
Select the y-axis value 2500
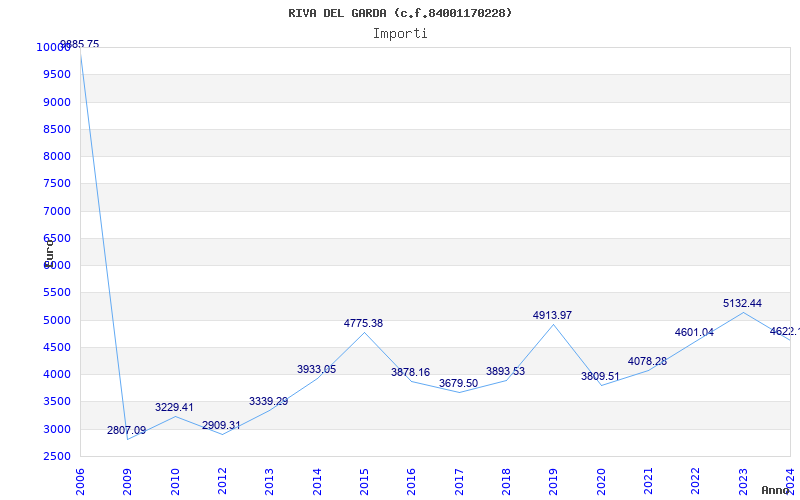coord(57,457)
